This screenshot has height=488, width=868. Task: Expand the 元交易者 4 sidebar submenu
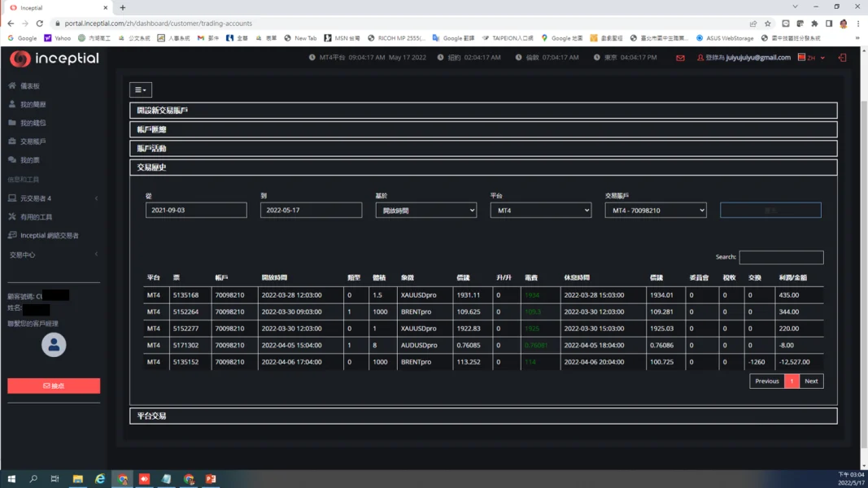[x=53, y=198]
